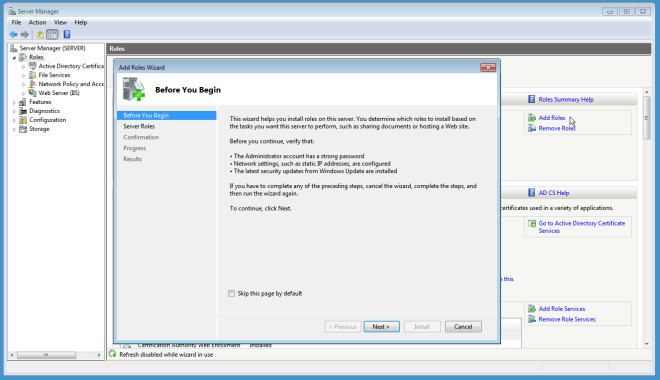Click the Storage node icon
Viewport: 660px width, 380px height.
[x=23, y=129]
